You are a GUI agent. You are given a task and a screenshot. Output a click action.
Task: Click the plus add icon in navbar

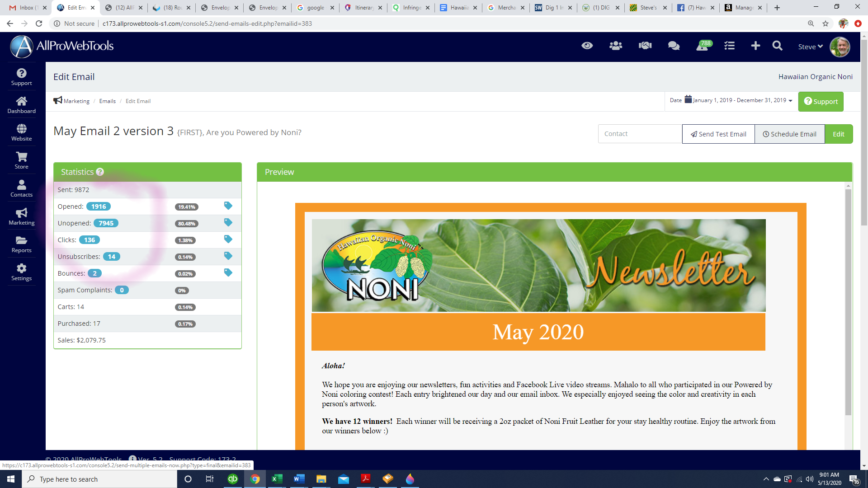coord(755,46)
